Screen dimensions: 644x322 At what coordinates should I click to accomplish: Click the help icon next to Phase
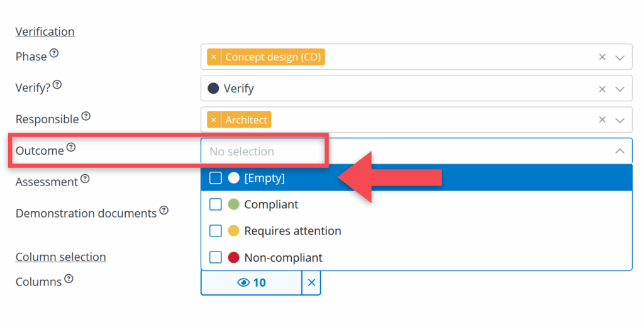(x=54, y=53)
